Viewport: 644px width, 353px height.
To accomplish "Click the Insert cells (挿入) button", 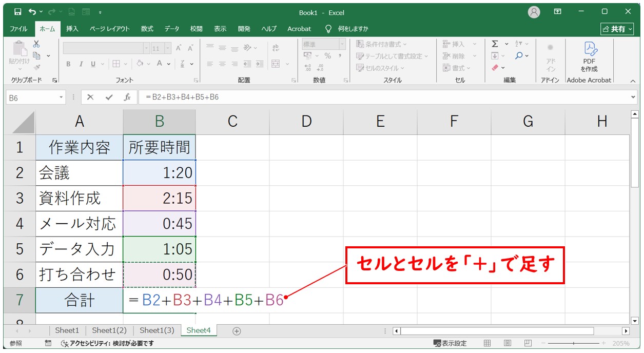I will coord(460,44).
